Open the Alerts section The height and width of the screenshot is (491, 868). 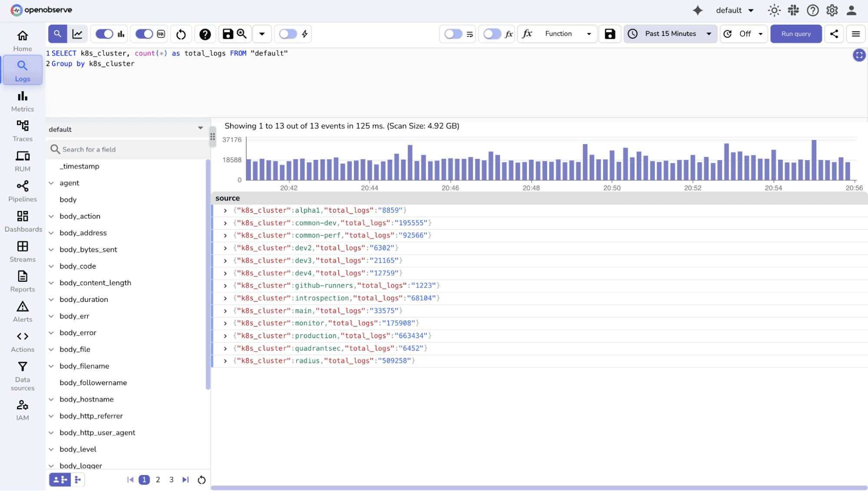[22, 311]
